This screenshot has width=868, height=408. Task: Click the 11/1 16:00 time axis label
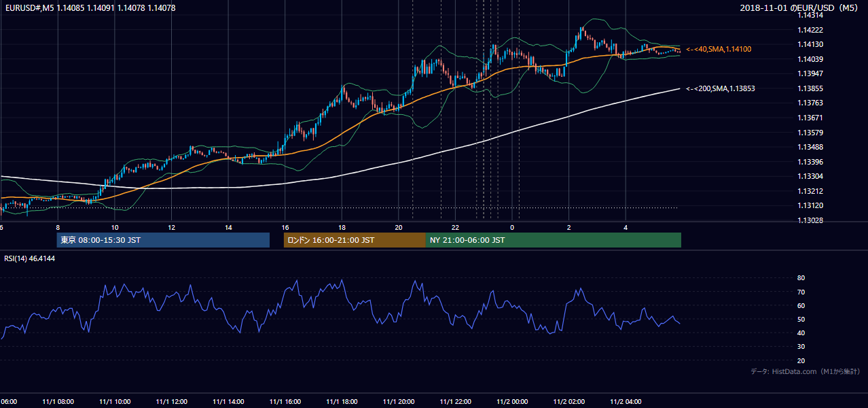[x=285, y=401]
